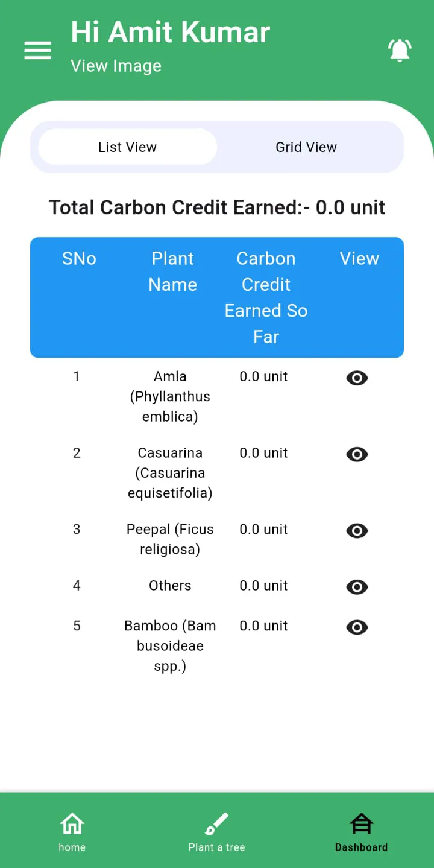Image resolution: width=434 pixels, height=868 pixels.
Task: Select the Amla (Phyllanthus emblica) row name
Action: click(x=170, y=396)
